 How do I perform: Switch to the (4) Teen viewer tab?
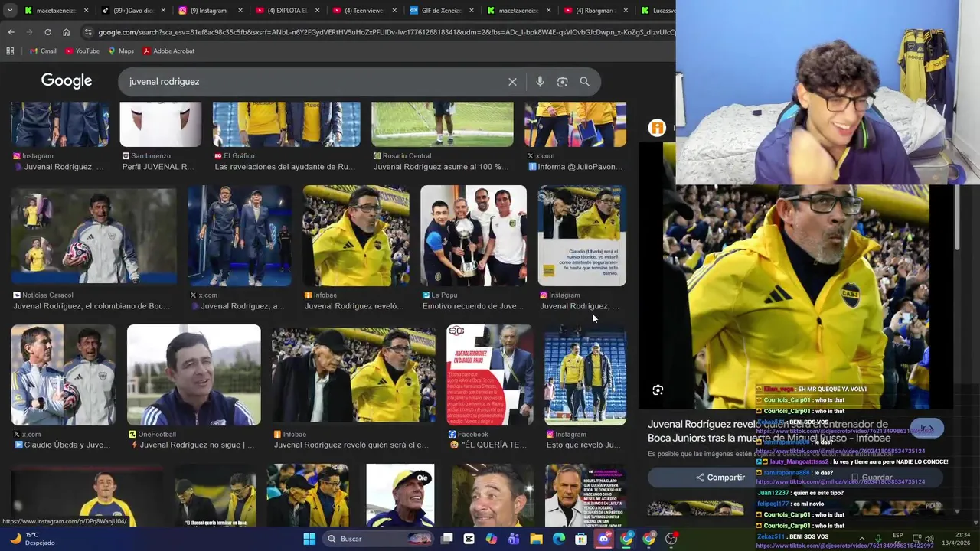[x=363, y=11]
